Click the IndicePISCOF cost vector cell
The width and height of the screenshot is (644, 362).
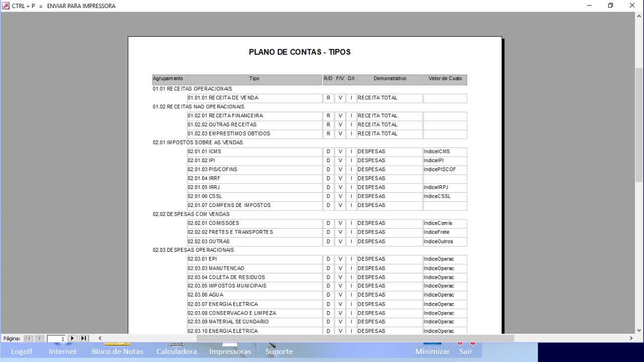click(445, 170)
